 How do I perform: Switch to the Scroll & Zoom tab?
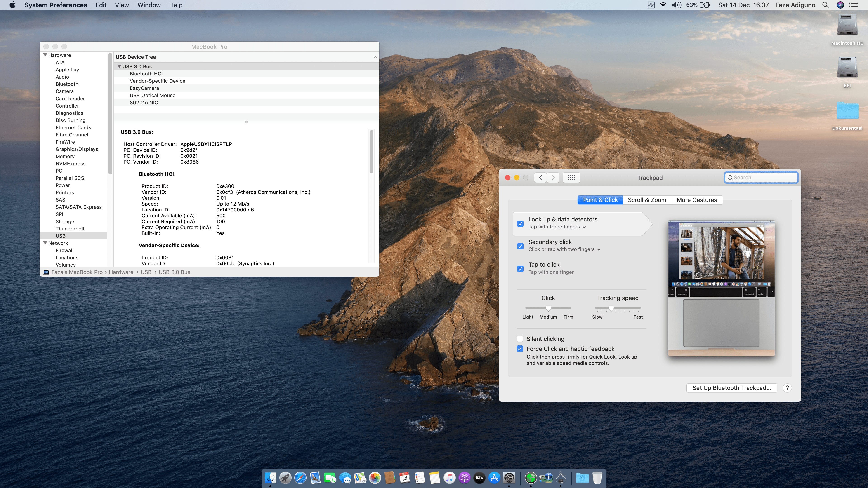(647, 200)
